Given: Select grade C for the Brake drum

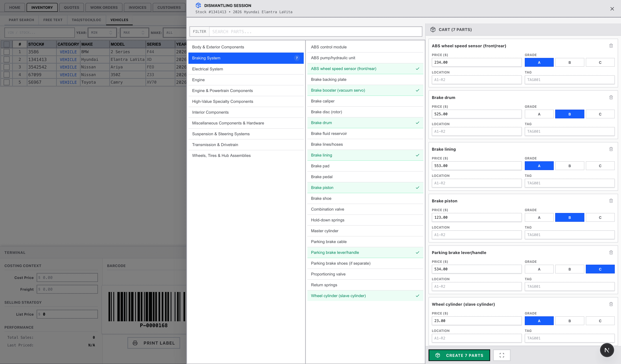Looking at the screenshot, I should (600, 114).
